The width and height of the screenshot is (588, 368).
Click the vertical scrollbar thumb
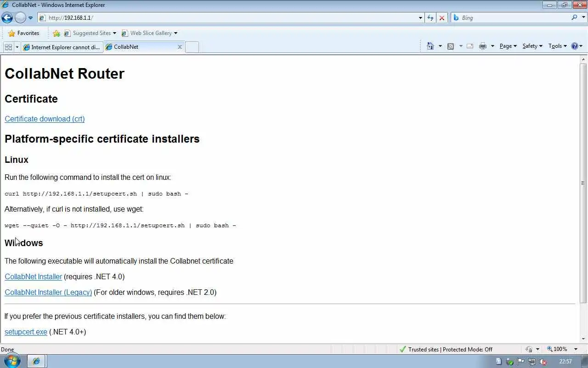(x=583, y=183)
